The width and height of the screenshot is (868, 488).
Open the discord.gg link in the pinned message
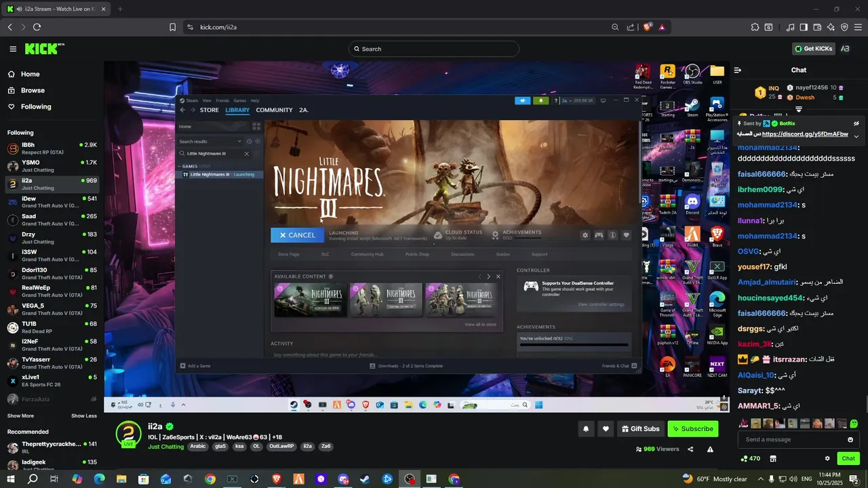[805, 134]
